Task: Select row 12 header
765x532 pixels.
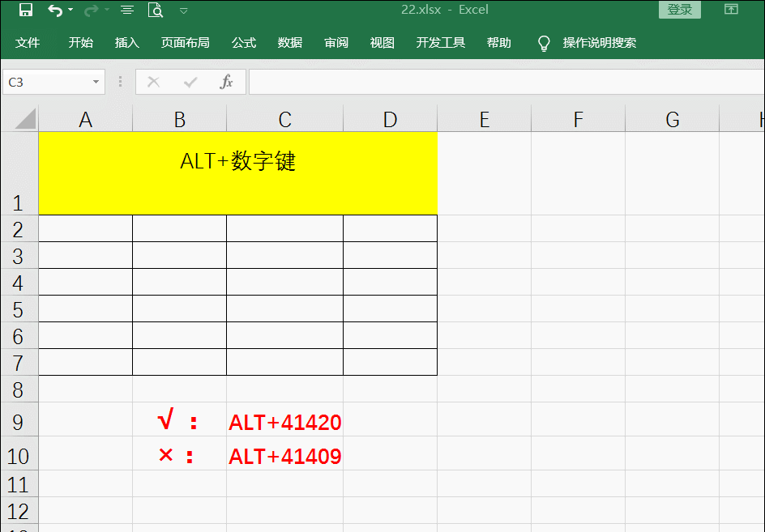Action: (19, 511)
